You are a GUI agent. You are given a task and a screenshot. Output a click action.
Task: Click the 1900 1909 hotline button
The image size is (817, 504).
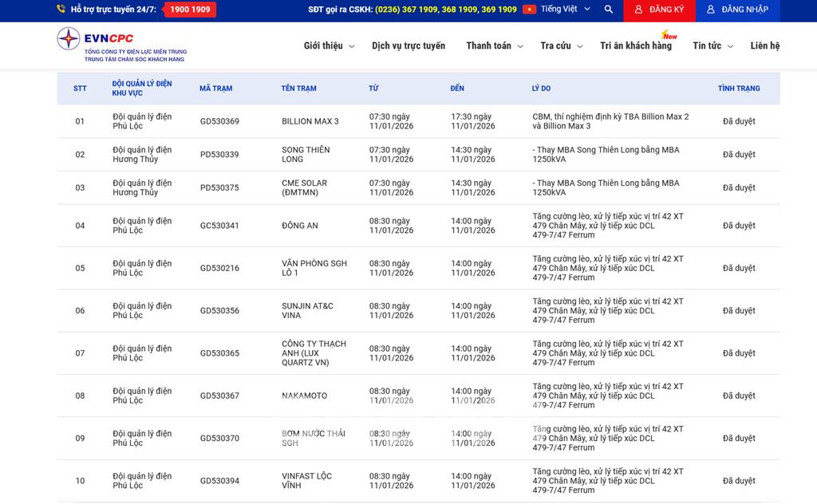coord(190,10)
